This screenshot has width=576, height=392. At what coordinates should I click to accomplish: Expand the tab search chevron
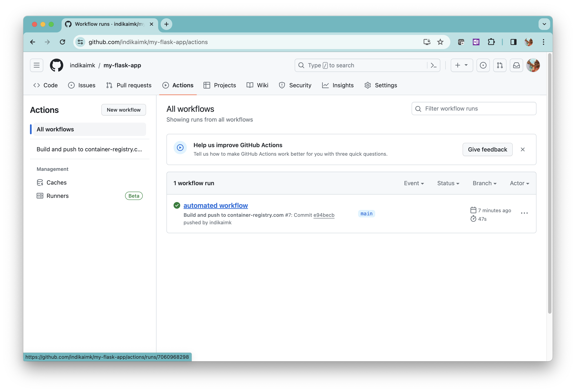pos(544,24)
